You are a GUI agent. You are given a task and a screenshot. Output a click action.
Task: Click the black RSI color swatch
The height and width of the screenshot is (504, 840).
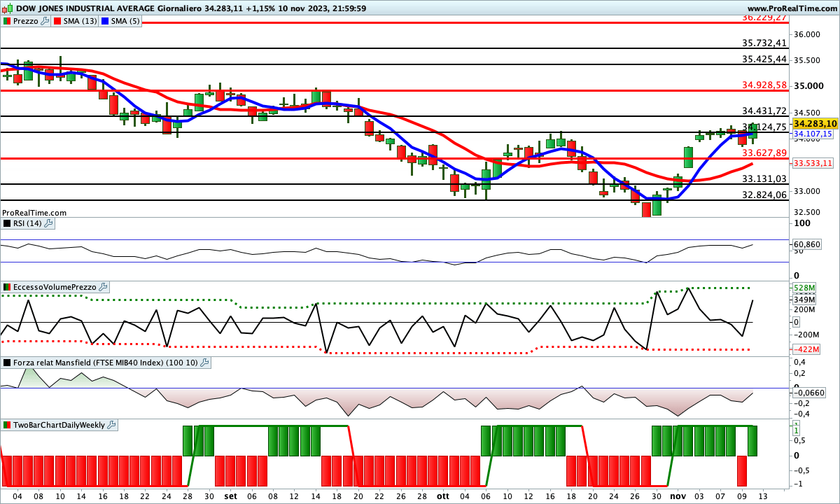coord(6,223)
